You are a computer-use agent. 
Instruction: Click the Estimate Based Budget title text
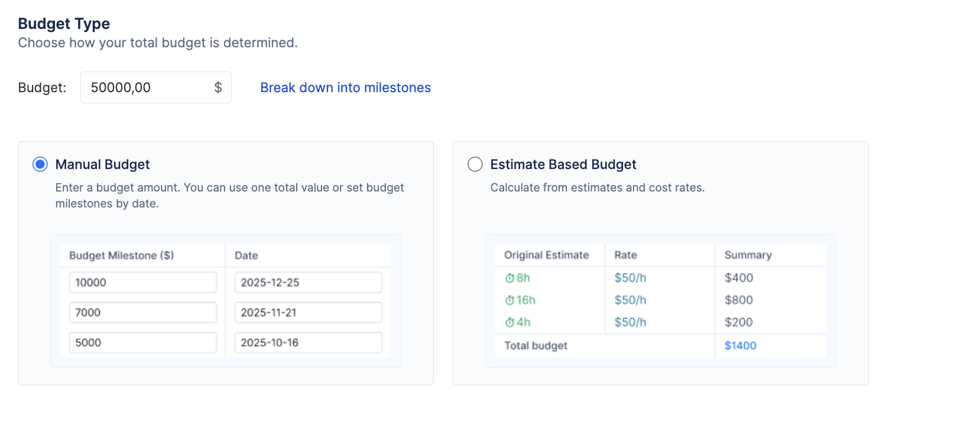click(x=563, y=164)
